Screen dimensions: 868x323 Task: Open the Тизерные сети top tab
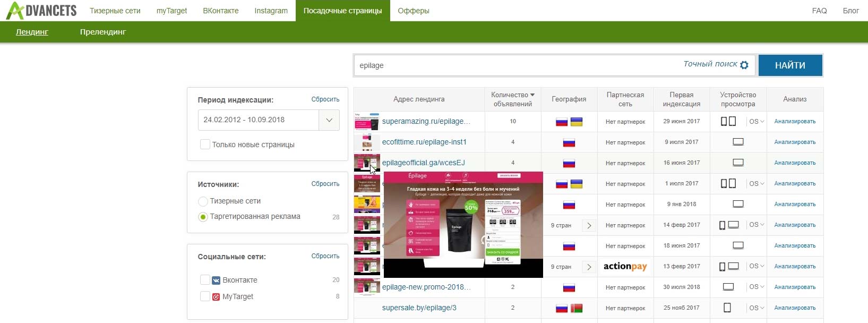coord(115,11)
